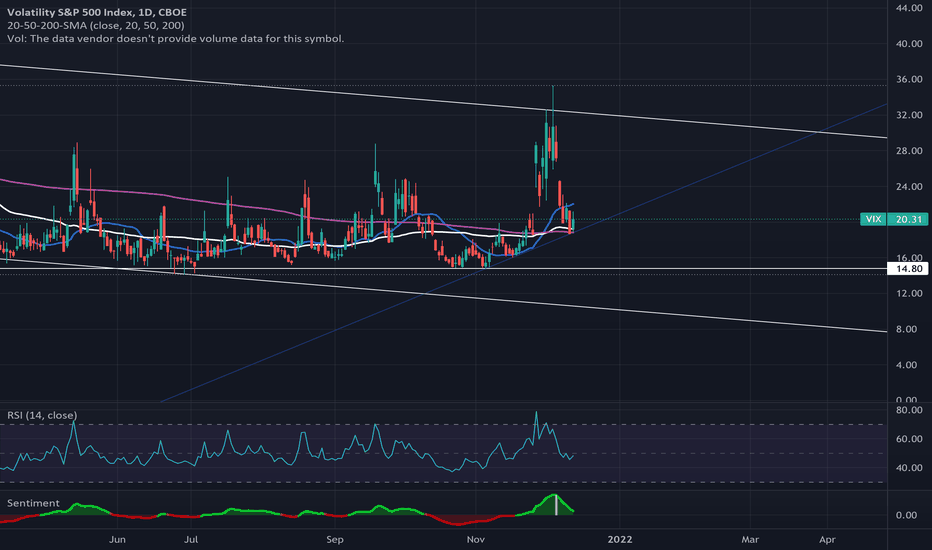Click the 32.00 price axis label

909,115
